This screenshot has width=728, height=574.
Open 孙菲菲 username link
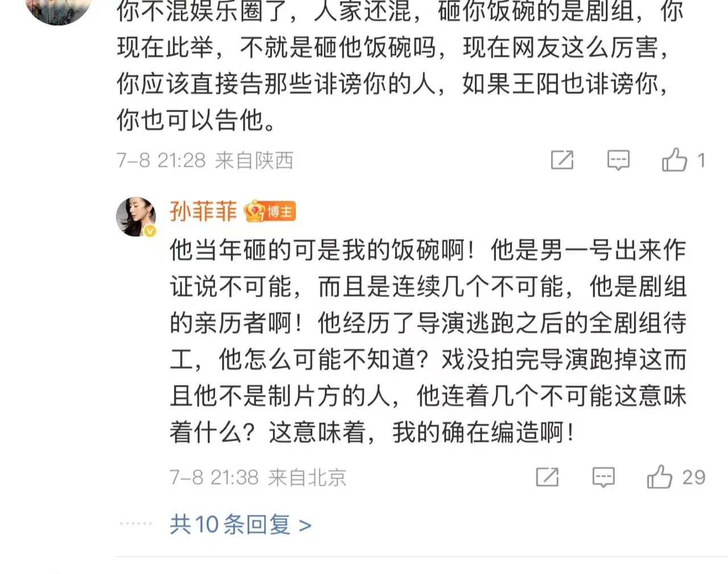coord(203,212)
